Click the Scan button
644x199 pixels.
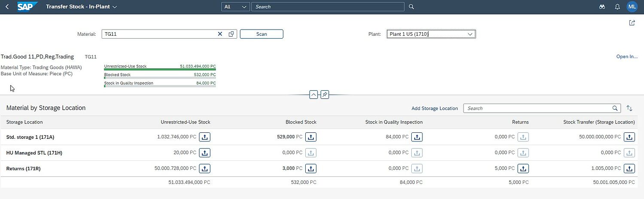tap(261, 34)
